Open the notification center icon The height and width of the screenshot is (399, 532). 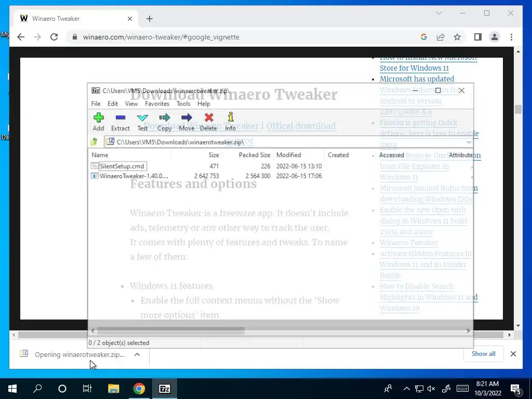click(x=516, y=389)
